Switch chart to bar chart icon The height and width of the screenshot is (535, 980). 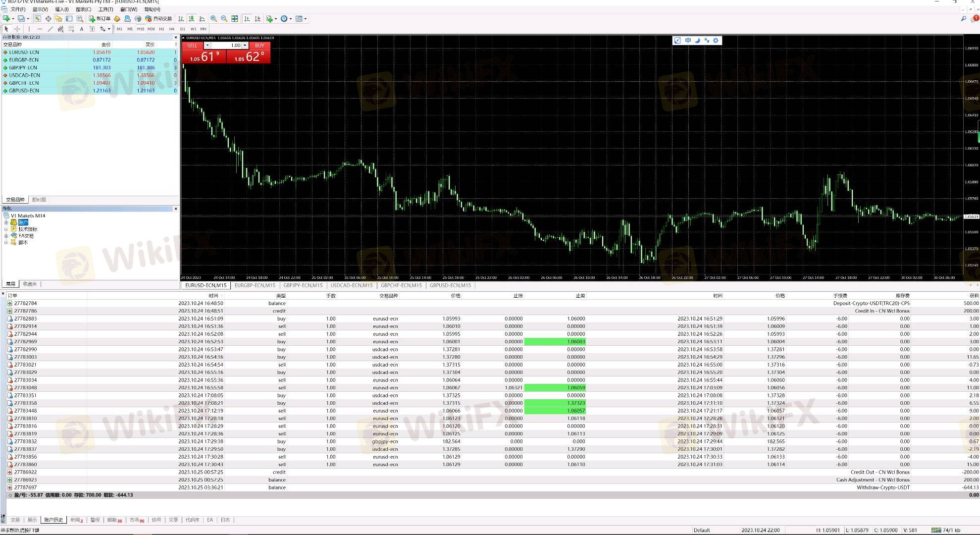[x=181, y=19]
